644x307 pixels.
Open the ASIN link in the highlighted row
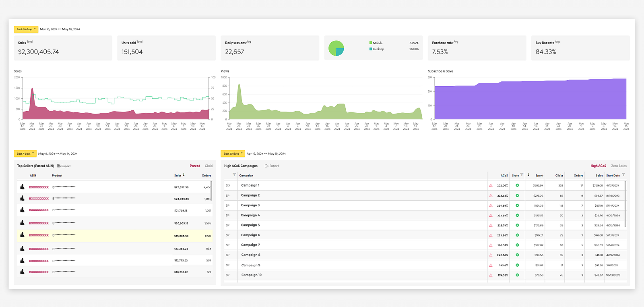(x=39, y=235)
